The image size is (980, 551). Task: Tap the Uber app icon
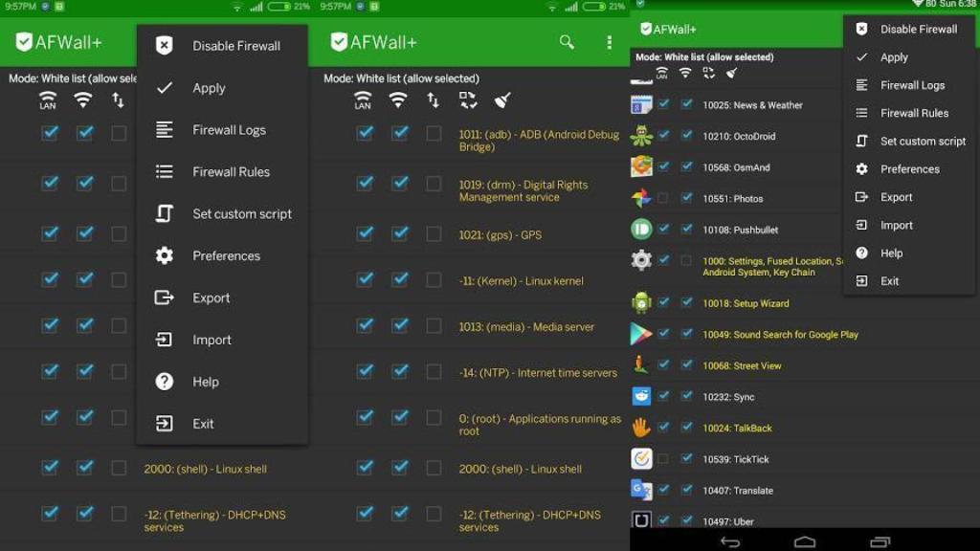pyautogui.click(x=639, y=520)
